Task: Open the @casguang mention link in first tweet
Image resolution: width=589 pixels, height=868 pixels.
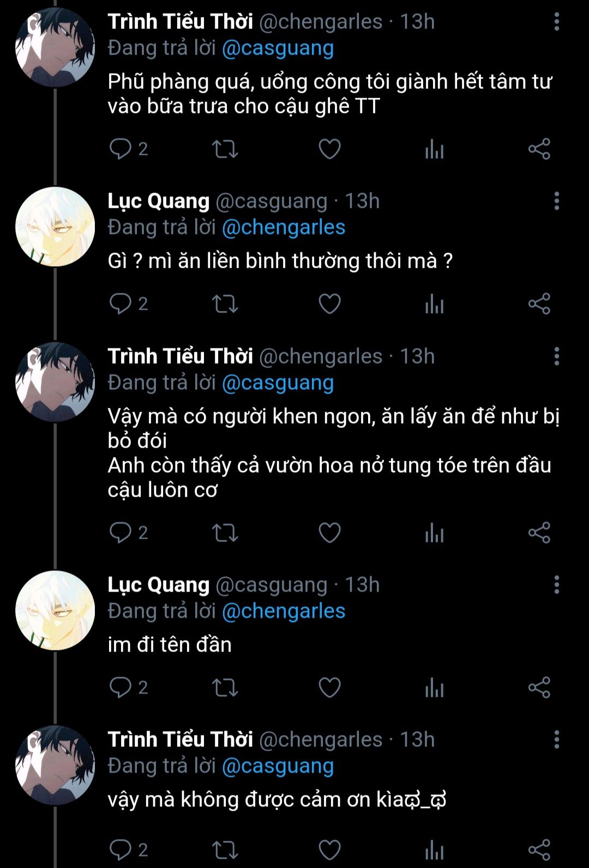Action: coord(278,48)
